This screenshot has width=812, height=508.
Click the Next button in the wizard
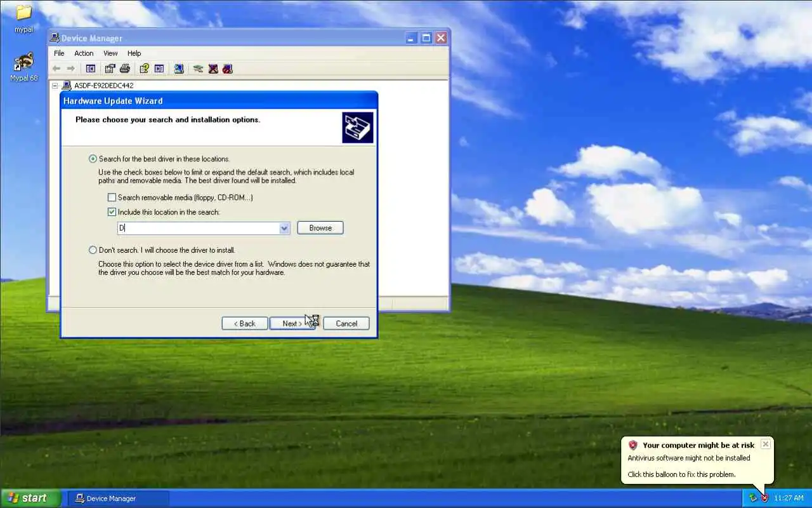point(292,323)
